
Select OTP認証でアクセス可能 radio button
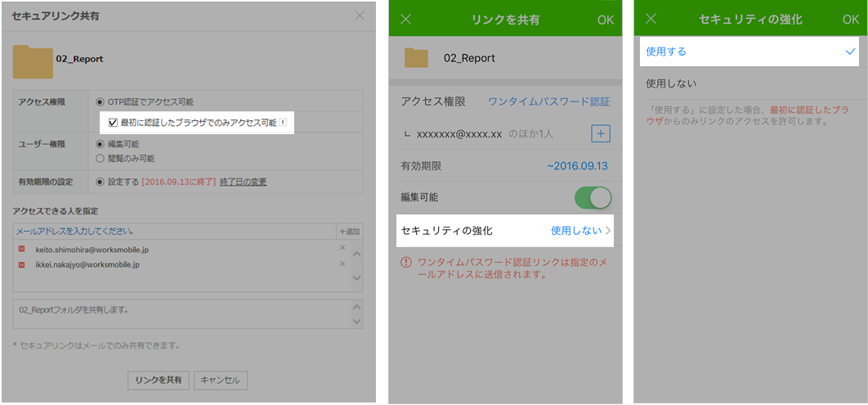point(100,102)
